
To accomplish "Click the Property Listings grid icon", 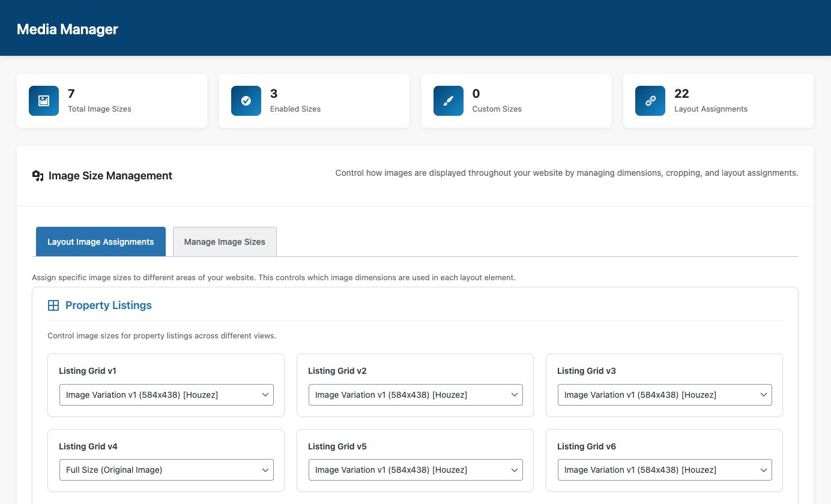I will point(53,305).
